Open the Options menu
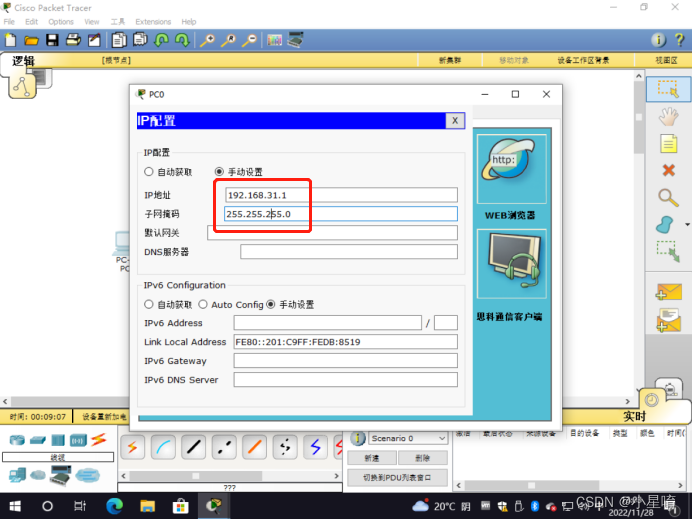 click(61, 22)
